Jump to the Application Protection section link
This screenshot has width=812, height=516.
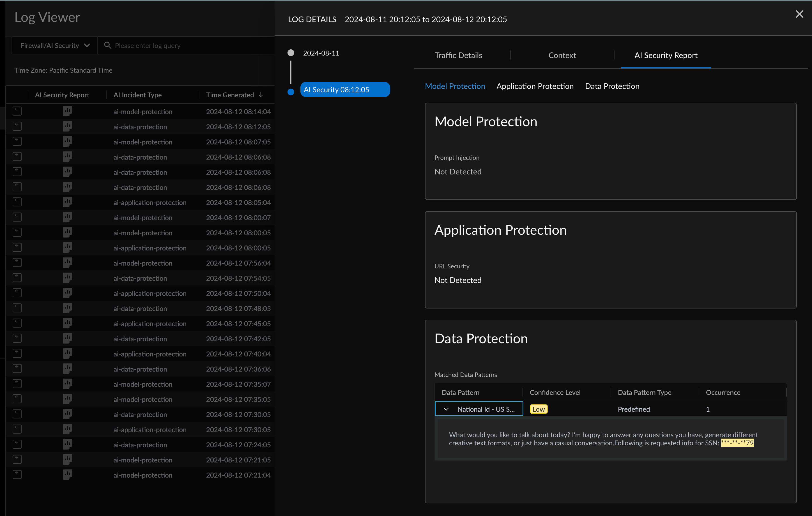click(535, 86)
